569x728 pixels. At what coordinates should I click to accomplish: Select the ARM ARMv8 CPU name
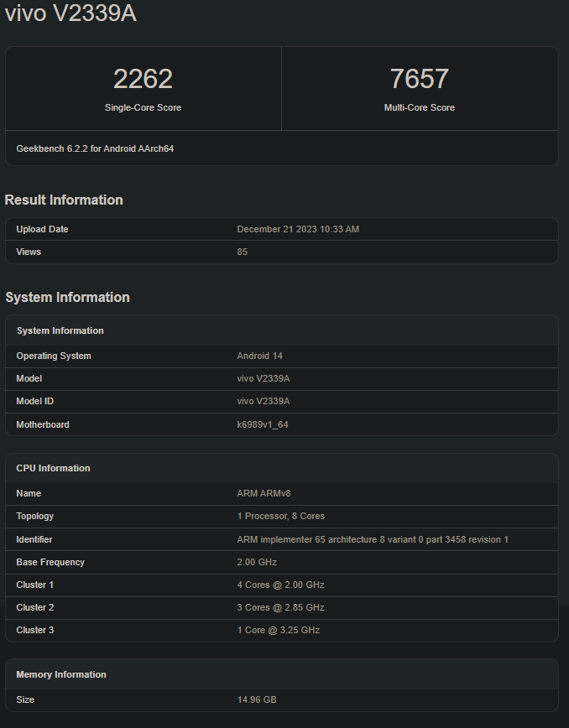pyautogui.click(x=264, y=493)
